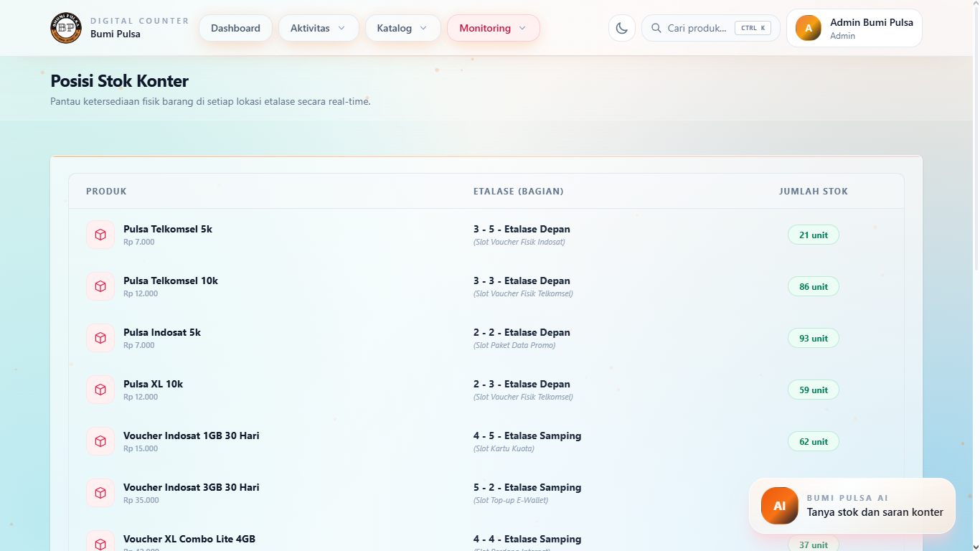Click the Rp 15.000 price
This screenshot has height=551, width=980.
pos(141,448)
